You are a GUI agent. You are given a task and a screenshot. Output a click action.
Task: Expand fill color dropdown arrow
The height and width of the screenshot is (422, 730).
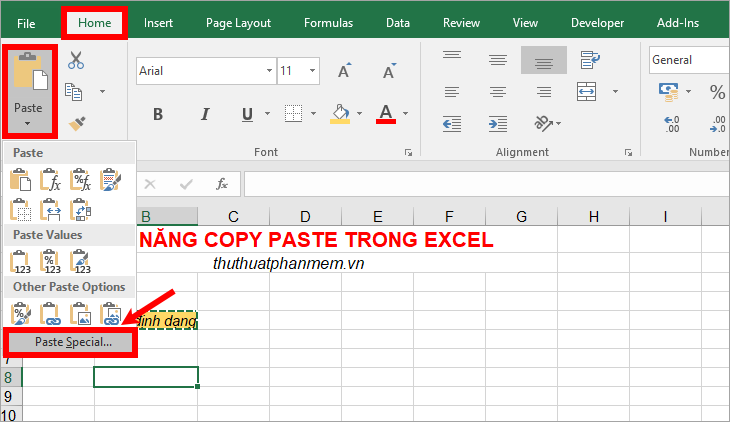[359, 114]
